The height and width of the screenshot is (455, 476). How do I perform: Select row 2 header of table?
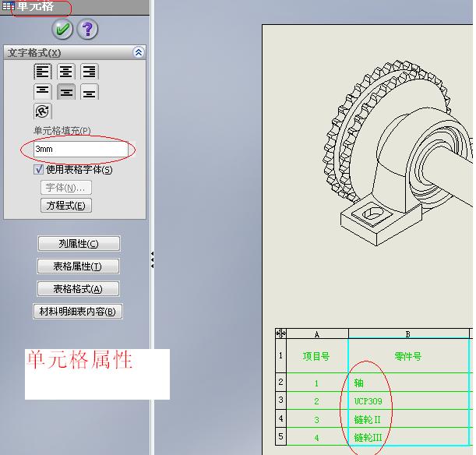coord(280,382)
